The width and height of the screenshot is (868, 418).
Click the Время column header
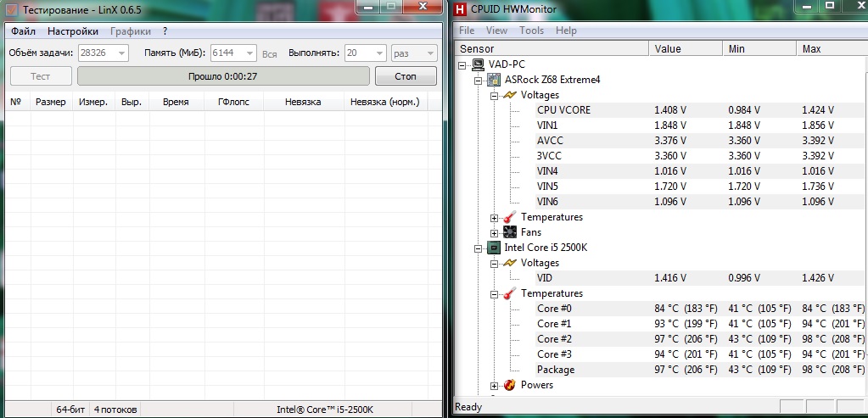click(176, 103)
